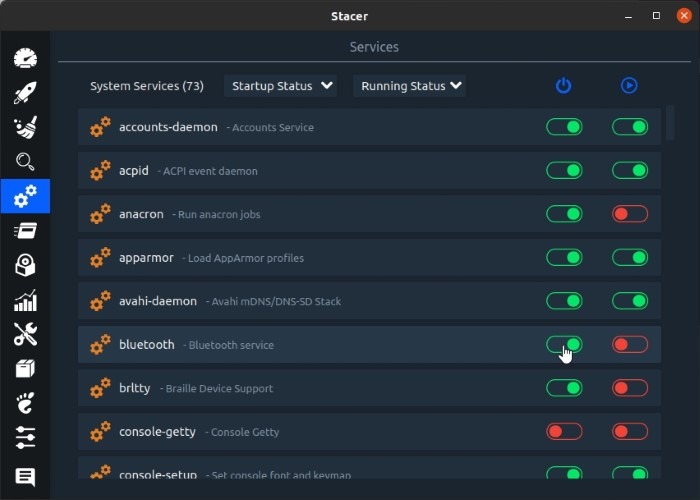The image size is (700, 500).
Task: Start anacron via red running toggle
Action: click(630, 214)
